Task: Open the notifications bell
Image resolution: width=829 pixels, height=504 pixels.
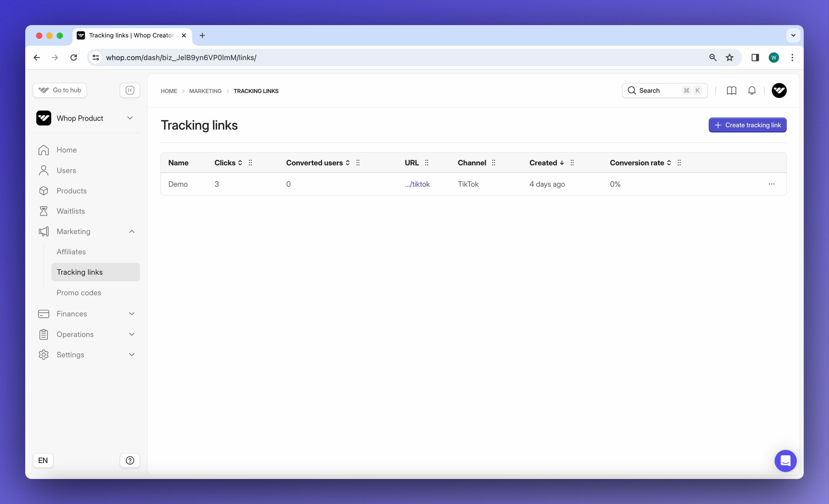Action: [x=752, y=91]
